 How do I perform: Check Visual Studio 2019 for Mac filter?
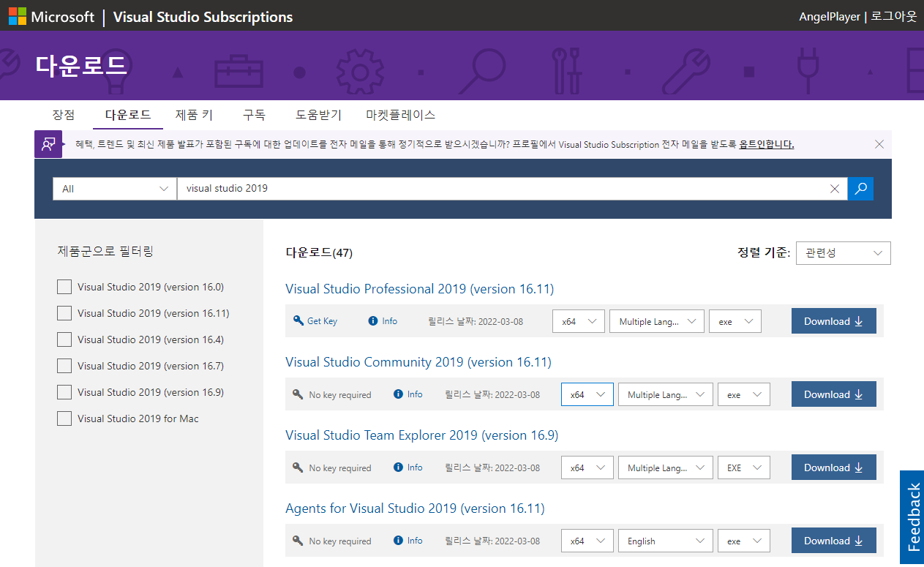pyautogui.click(x=64, y=418)
